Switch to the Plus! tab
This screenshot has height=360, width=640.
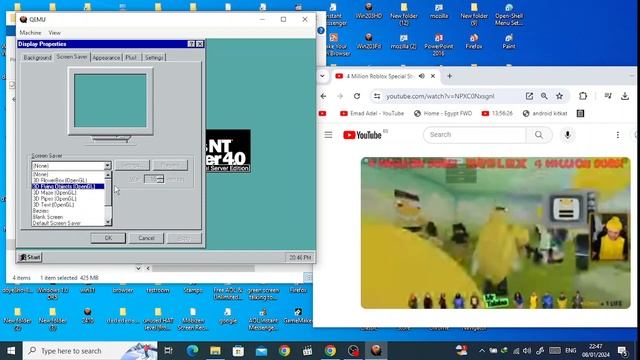tap(131, 58)
